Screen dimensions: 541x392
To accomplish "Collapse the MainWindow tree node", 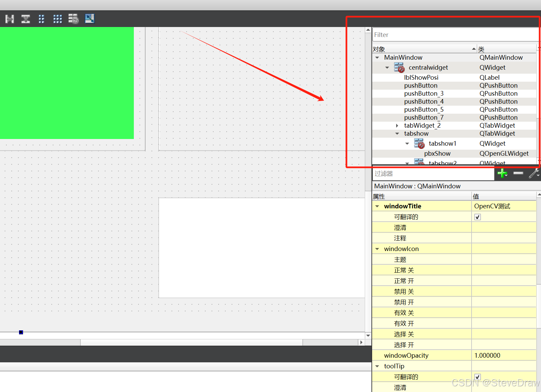I will point(377,58).
